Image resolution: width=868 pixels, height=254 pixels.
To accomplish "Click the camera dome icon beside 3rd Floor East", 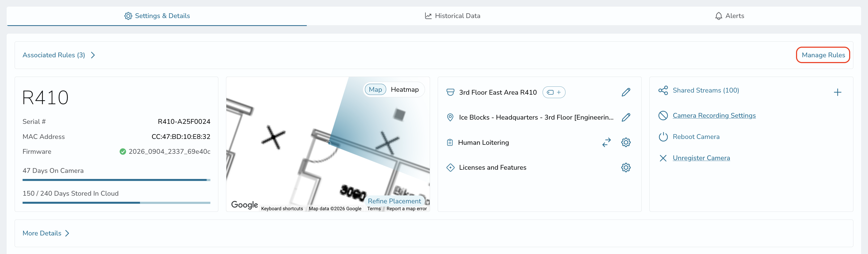I will coord(450,92).
